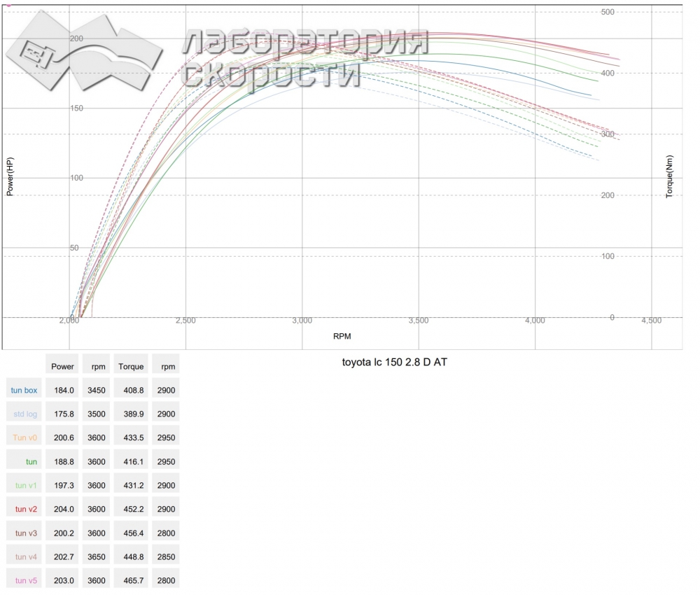700x595 pixels.
Task: Click the 500 Nm torque axis tick
Action: click(608, 12)
